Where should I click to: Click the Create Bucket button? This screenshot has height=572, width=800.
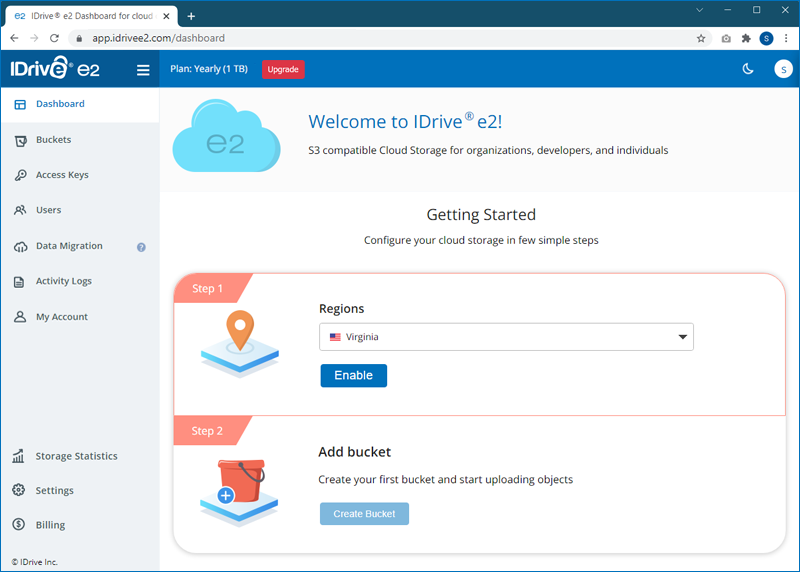[x=364, y=514]
